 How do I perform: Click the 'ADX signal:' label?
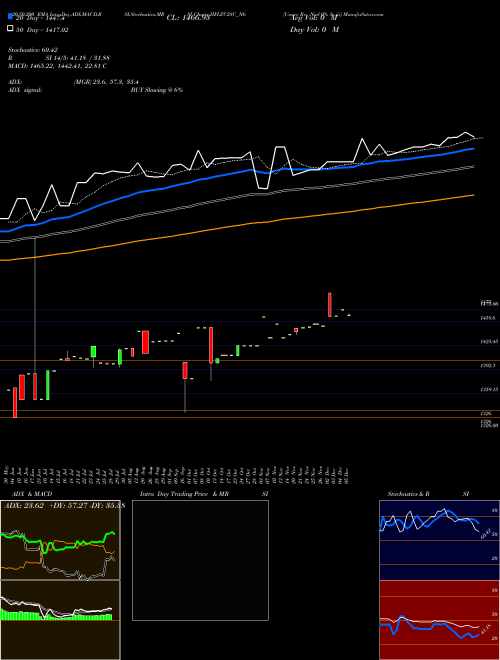point(25,90)
